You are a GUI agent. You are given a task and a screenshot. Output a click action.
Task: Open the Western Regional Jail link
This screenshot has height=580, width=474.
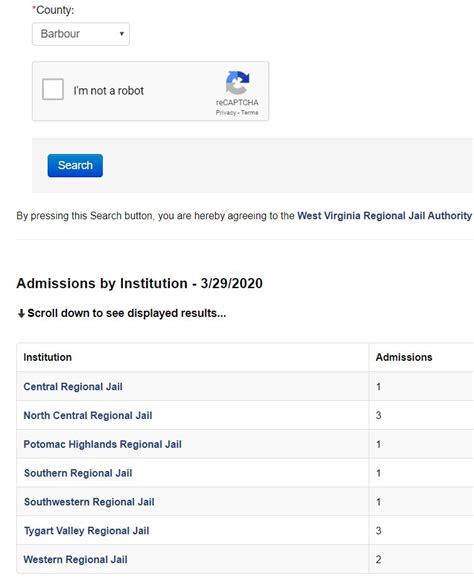pos(75,560)
